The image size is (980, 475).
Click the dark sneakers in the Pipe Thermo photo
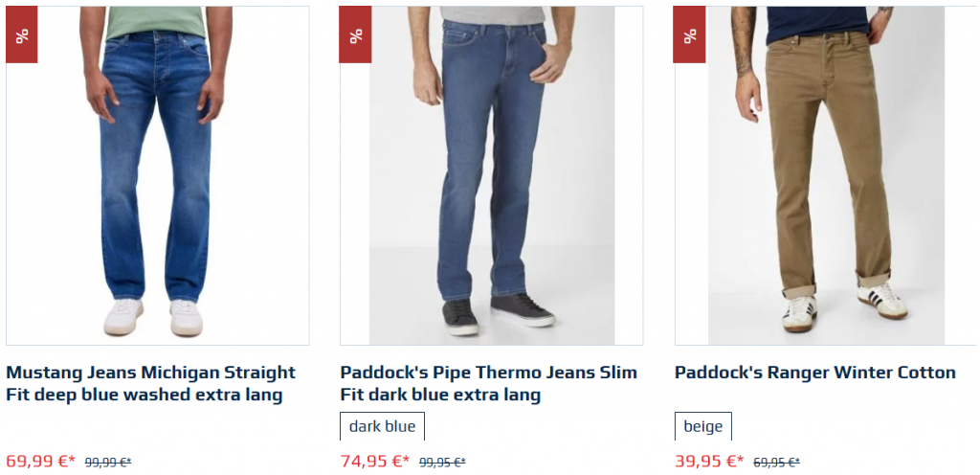(x=498, y=314)
